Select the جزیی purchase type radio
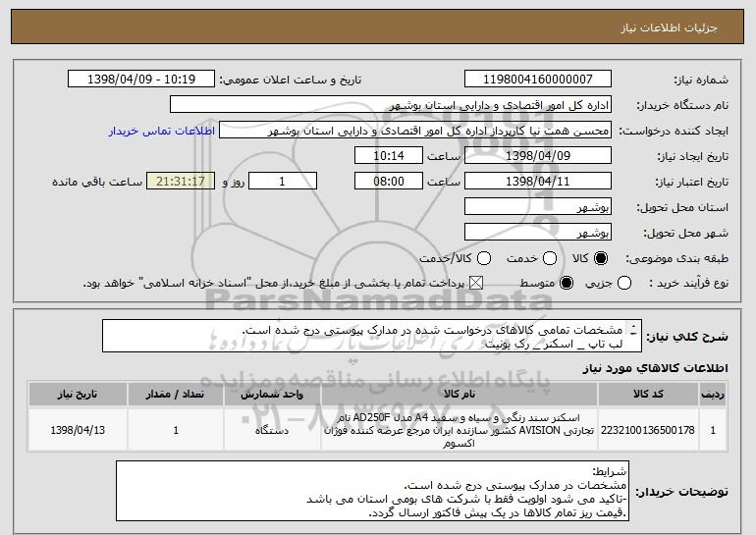The image size is (756, 535). pos(624,283)
